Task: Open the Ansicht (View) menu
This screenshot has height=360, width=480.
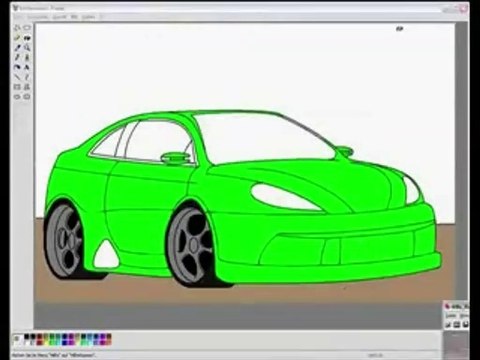Action: click(59, 17)
